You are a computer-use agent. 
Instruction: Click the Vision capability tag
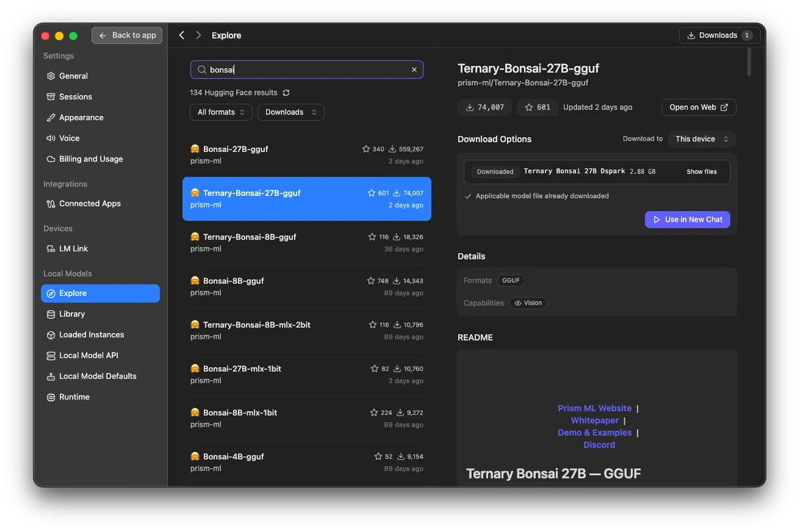(x=528, y=303)
